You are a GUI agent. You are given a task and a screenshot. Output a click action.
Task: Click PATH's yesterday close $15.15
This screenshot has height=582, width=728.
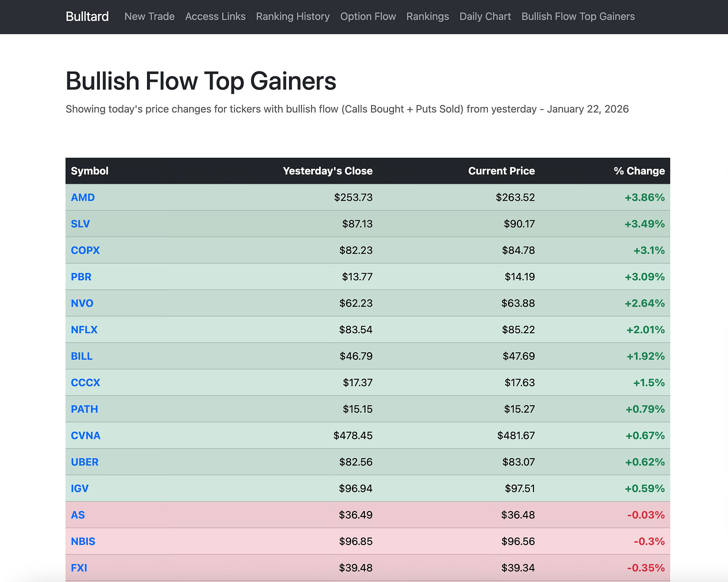click(x=357, y=409)
